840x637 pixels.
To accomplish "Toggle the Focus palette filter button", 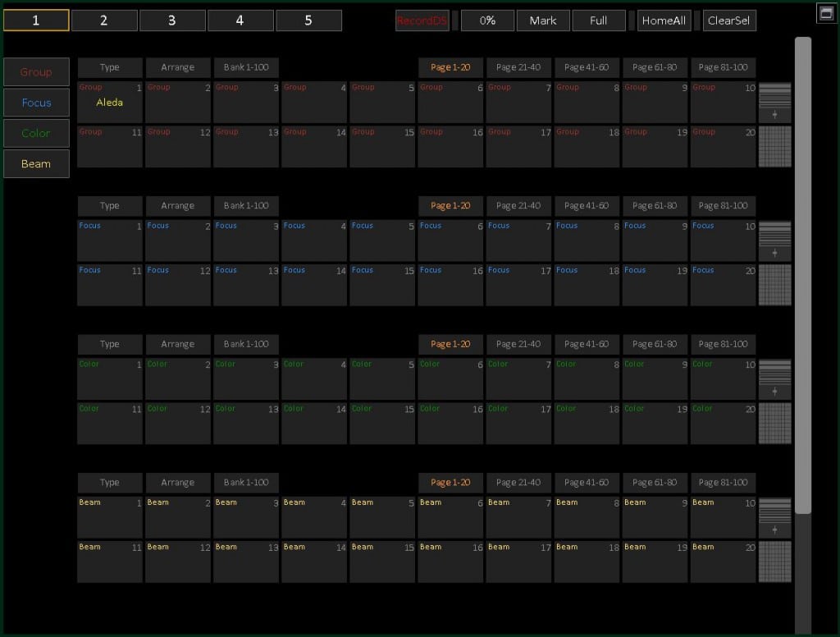I will coord(36,103).
